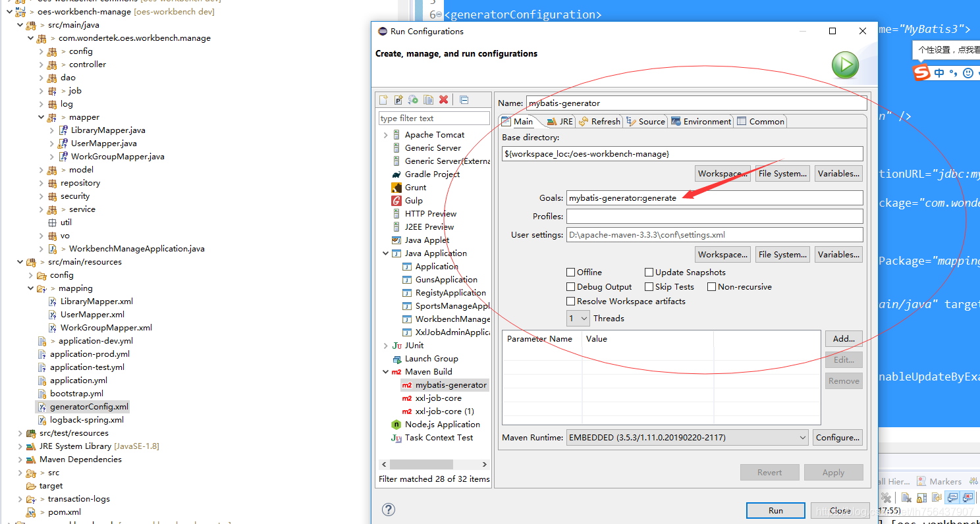The width and height of the screenshot is (980, 524).
Task: Collapse the Maven Build tree node
Action: [x=386, y=371]
